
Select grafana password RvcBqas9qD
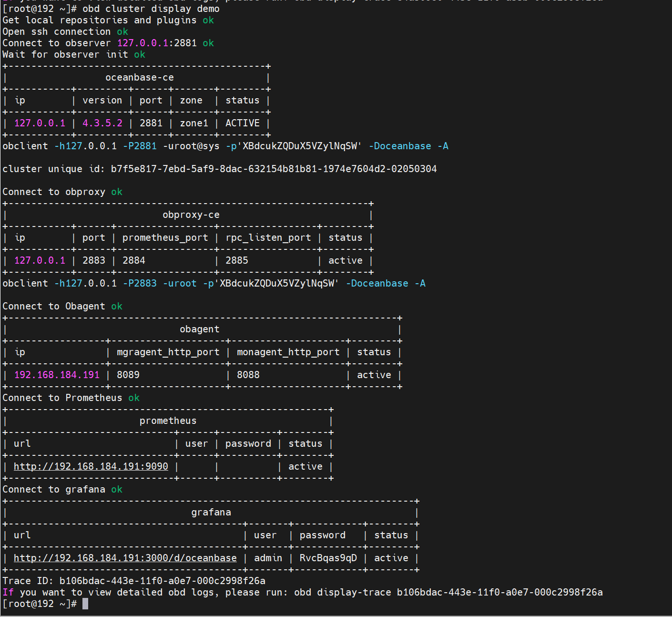(x=328, y=558)
